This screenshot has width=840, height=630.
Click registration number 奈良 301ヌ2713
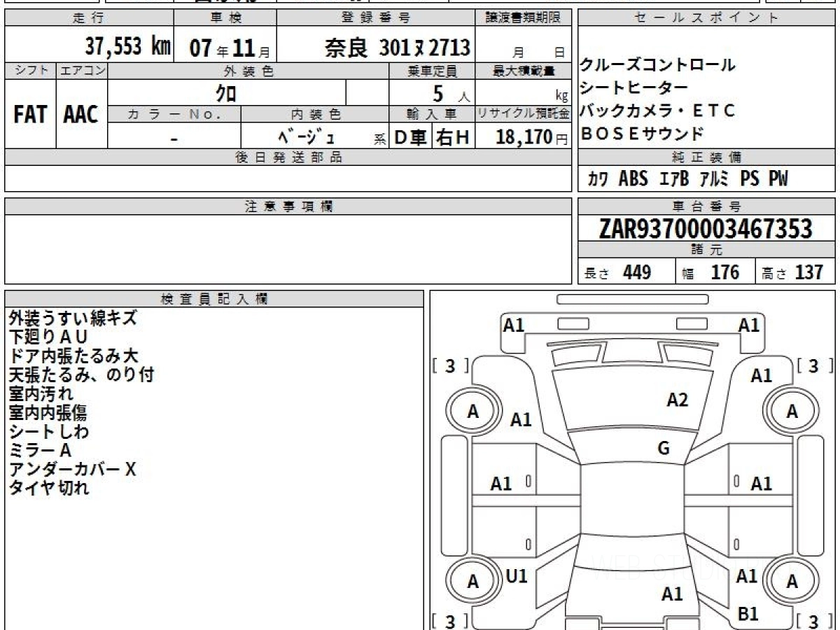[x=397, y=47]
